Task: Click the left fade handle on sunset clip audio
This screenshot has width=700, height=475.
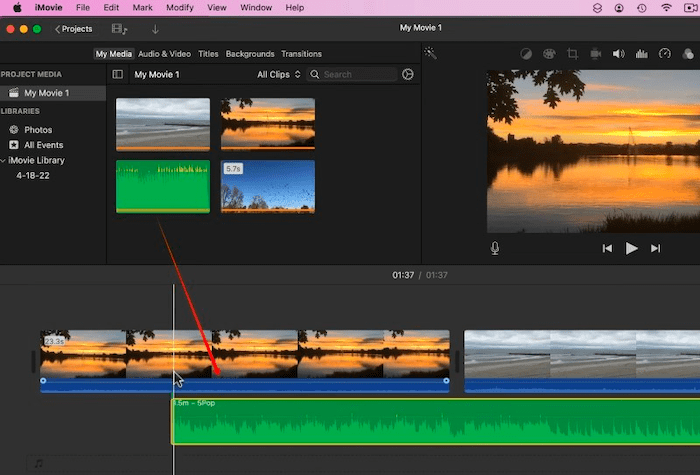Action: pos(43,381)
